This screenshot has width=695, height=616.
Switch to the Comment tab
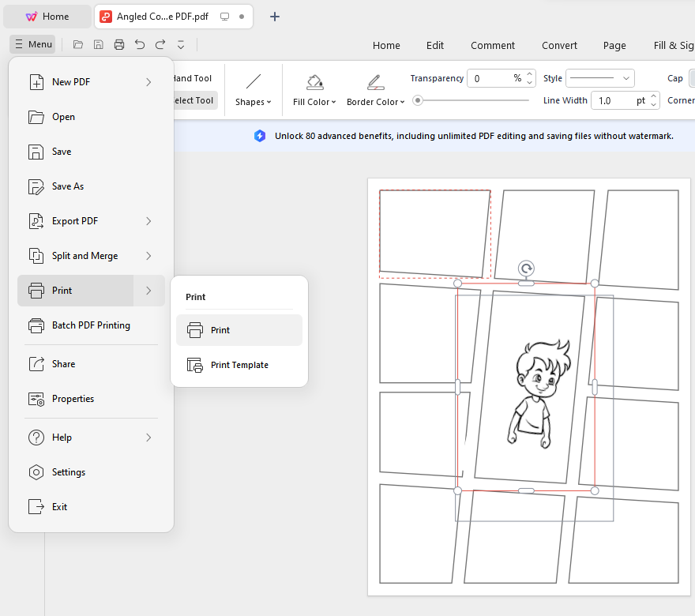492,45
